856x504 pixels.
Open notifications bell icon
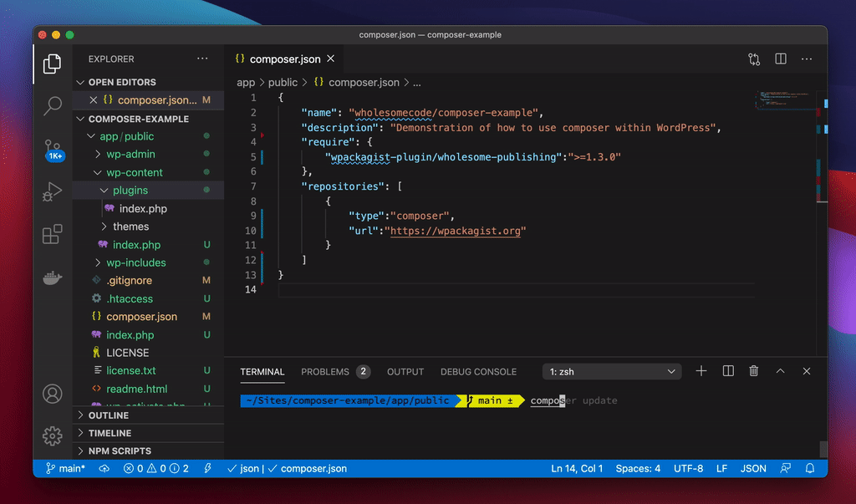coord(810,469)
